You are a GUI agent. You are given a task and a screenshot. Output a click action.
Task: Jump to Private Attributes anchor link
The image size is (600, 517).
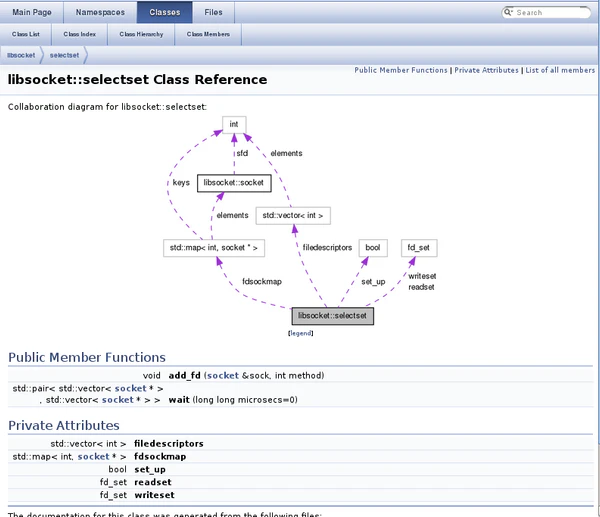click(486, 71)
